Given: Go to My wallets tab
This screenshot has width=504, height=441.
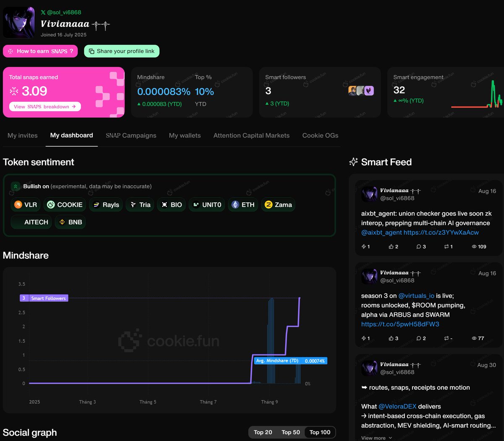Looking at the screenshot, I should [185, 135].
